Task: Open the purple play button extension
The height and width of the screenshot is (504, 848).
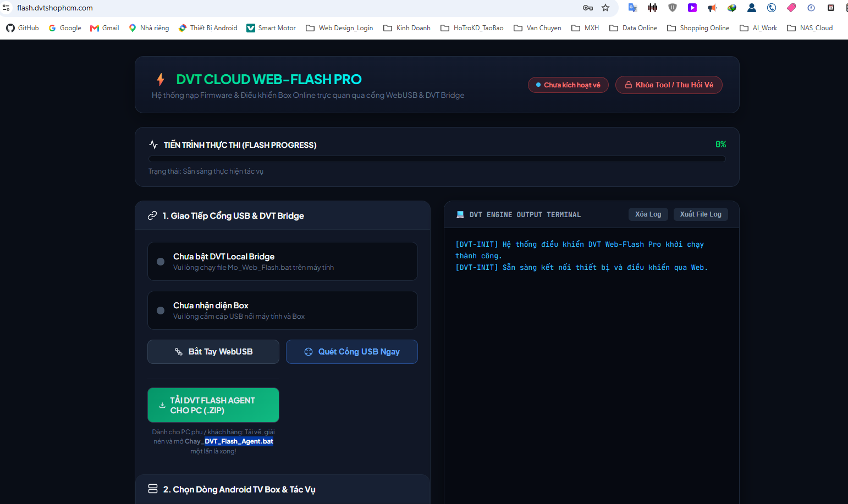Action: [x=692, y=8]
